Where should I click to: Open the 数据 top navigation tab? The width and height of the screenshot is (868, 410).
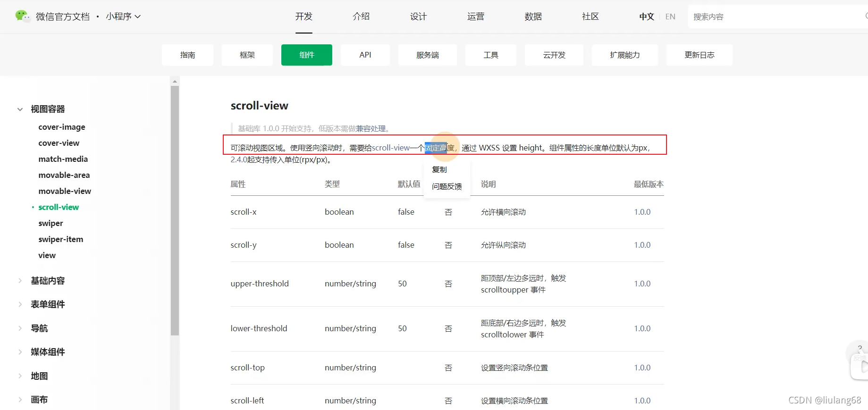click(x=533, y=17)
